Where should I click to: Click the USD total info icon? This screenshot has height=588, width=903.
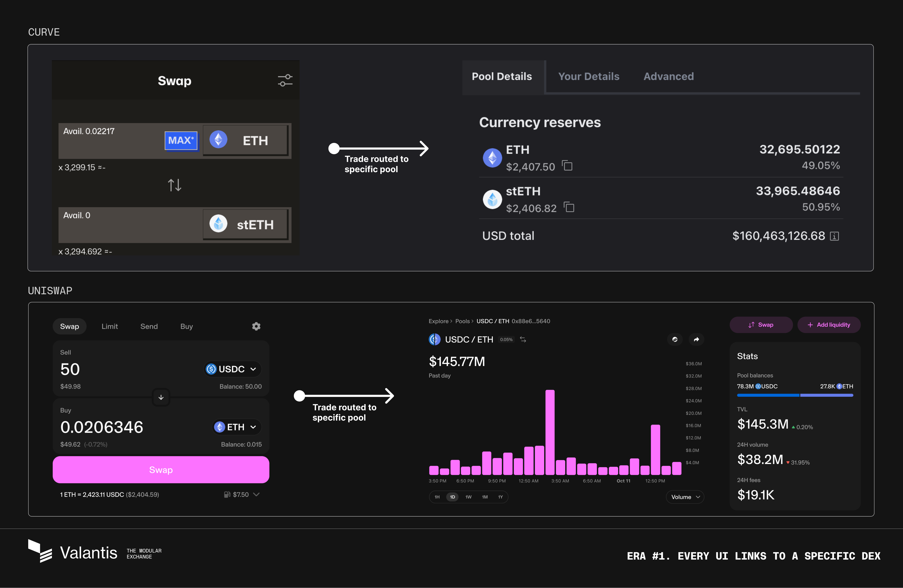(x=834, y=236)
